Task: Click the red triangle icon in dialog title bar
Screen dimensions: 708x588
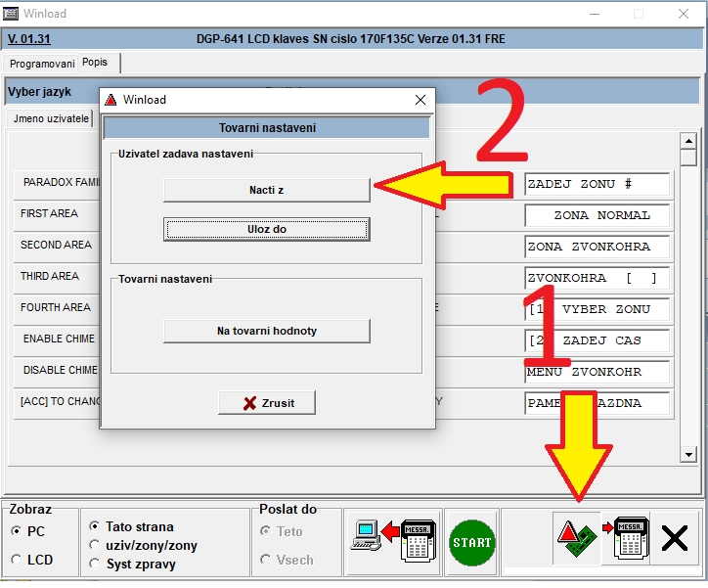Action: click(x=111, y=100)
